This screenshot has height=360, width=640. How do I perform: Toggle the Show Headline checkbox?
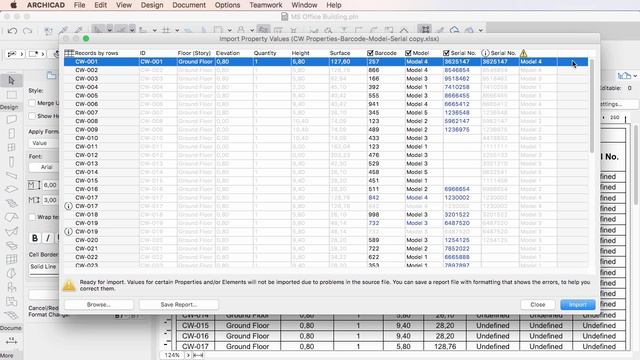[32, 116]
